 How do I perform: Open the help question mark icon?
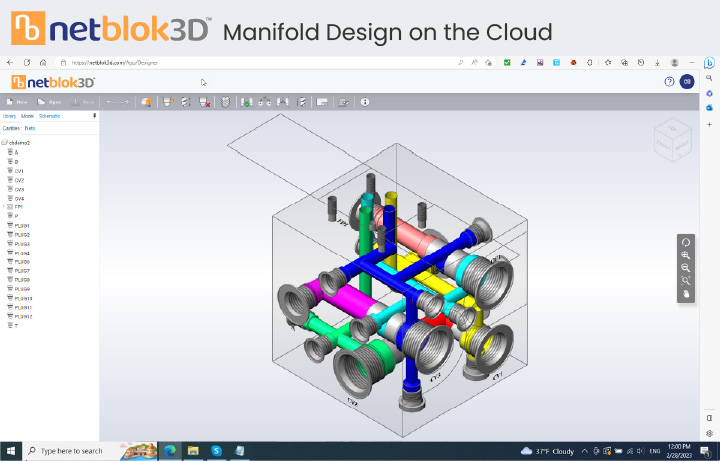[669, 82]
